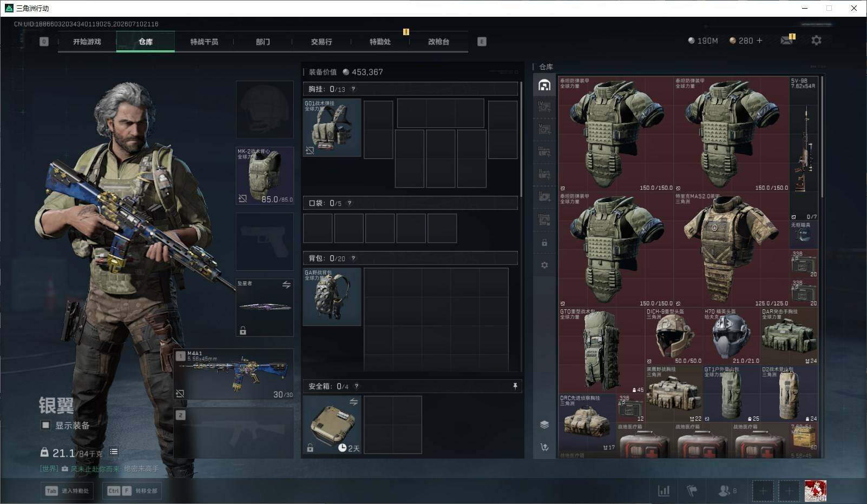Toggle the pin icon on 安全箱 header
Viewport: 867px width, 504px height.
pyautogui.click(x=515, y=386)
